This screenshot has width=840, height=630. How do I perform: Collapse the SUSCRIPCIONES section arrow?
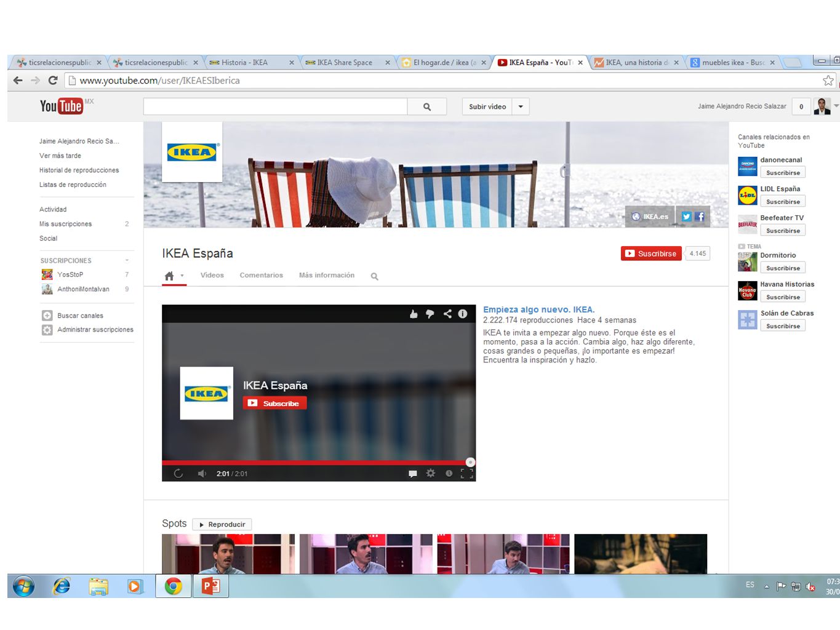[x=127, y=261]
